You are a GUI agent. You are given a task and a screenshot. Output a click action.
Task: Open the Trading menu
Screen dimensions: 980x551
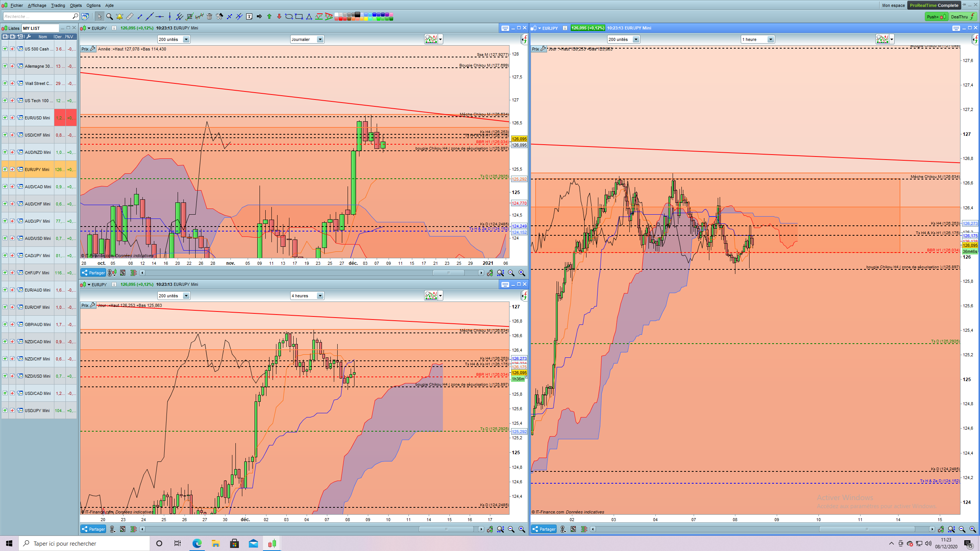point(58,5)
